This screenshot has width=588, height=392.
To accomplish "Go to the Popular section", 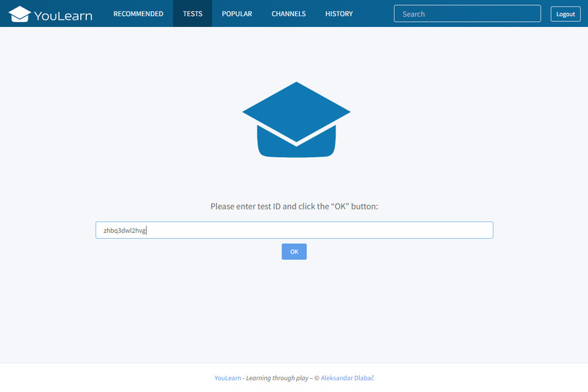I will [237, 13].
